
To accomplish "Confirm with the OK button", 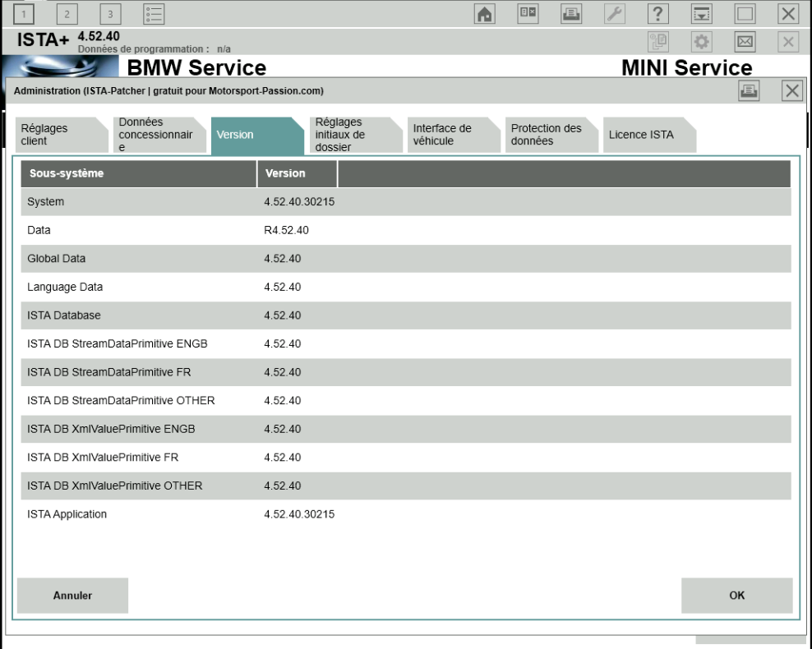I will [x=737, y=596].
